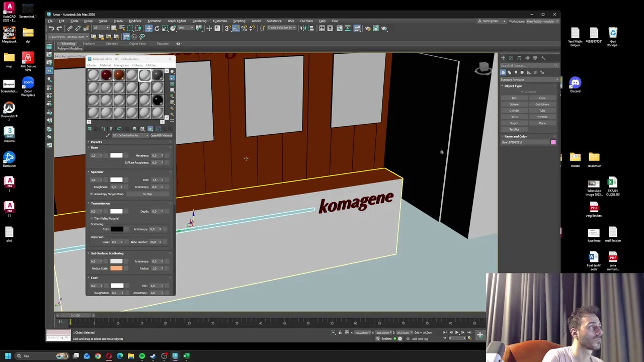
Task: Jump to the start of the animation
Action: pos(444,332)
